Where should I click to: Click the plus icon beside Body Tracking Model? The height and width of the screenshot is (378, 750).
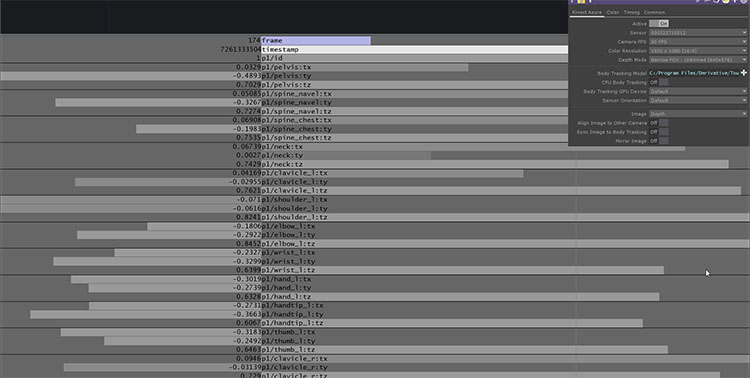[743, 73]
